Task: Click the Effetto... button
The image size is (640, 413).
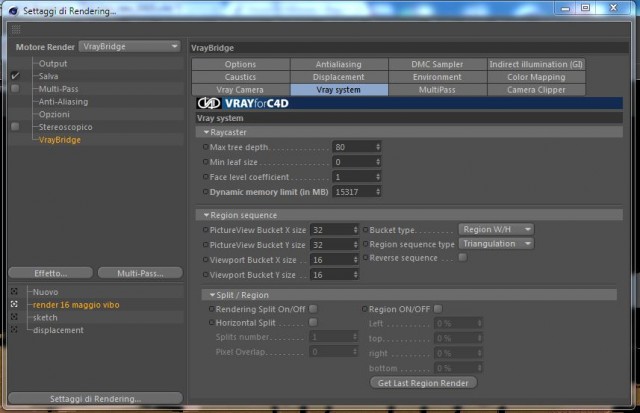Action: [x=51, y=273]
